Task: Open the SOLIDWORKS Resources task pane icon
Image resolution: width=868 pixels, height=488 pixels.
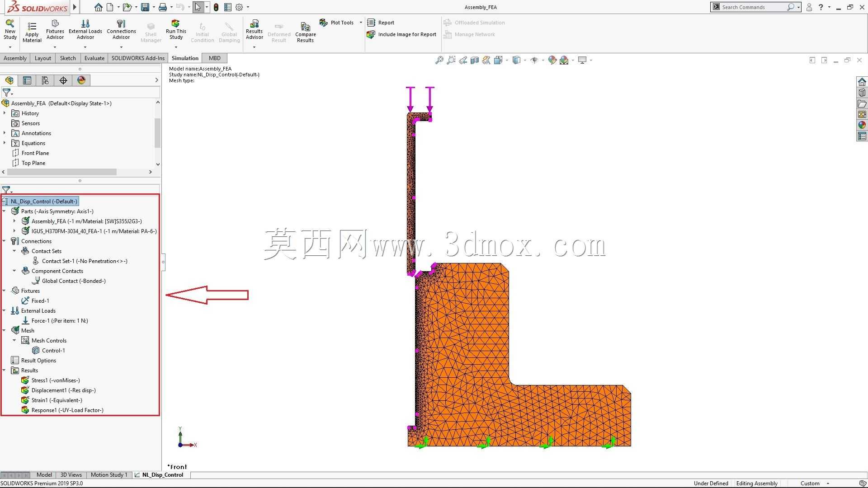Action: [x=862, y=82]
